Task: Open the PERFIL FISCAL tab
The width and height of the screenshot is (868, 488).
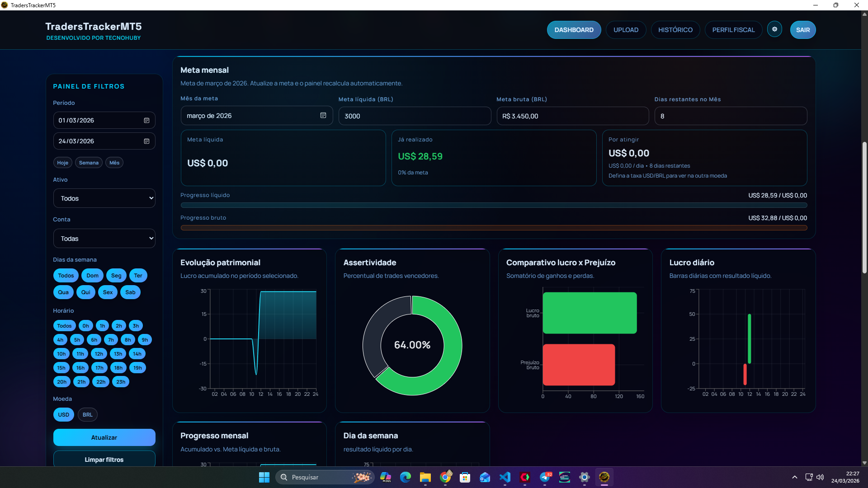Action: 733,30
